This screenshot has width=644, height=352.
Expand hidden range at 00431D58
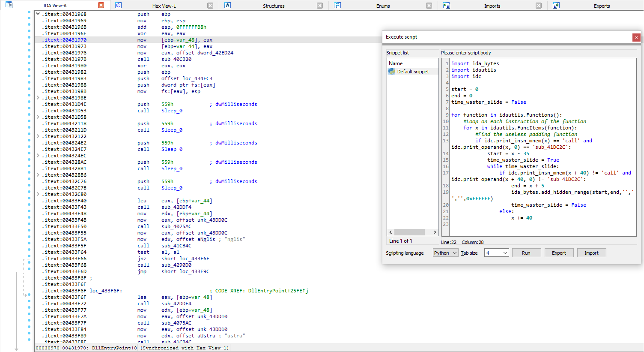click(38, 117)
